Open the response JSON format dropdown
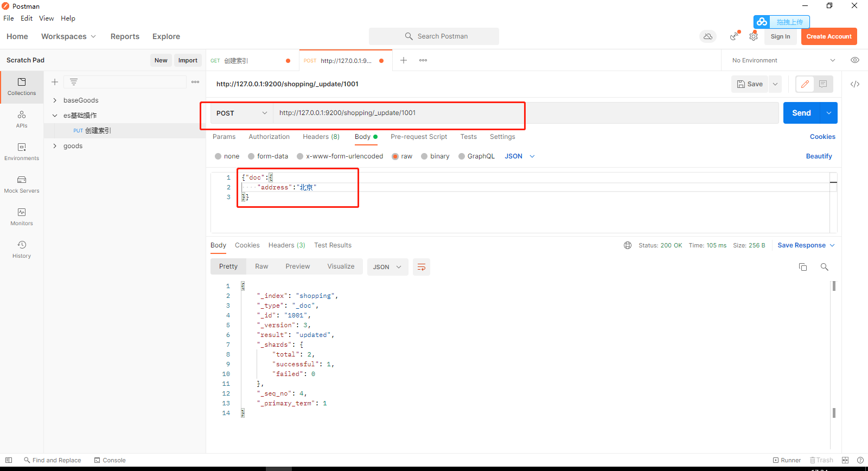This screenshot has height=471, width=868. [387, 267]
